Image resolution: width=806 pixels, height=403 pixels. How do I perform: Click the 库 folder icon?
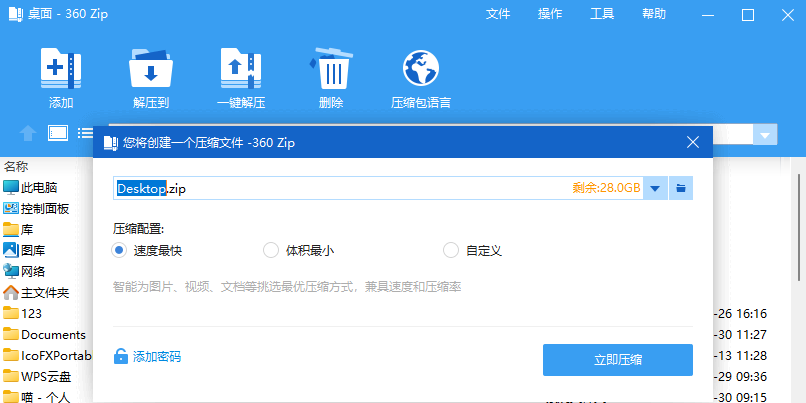10,229
